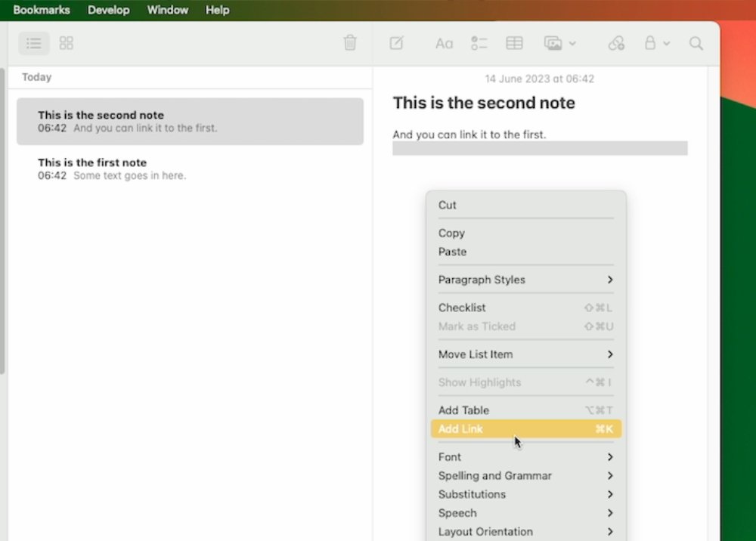Expand Paragraph Styles submenu
Viewport: 756px width, 541px height.
(525, 280)
